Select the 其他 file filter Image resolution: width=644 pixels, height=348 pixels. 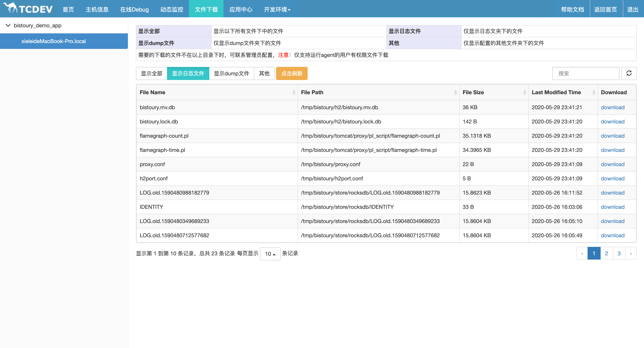264,73
